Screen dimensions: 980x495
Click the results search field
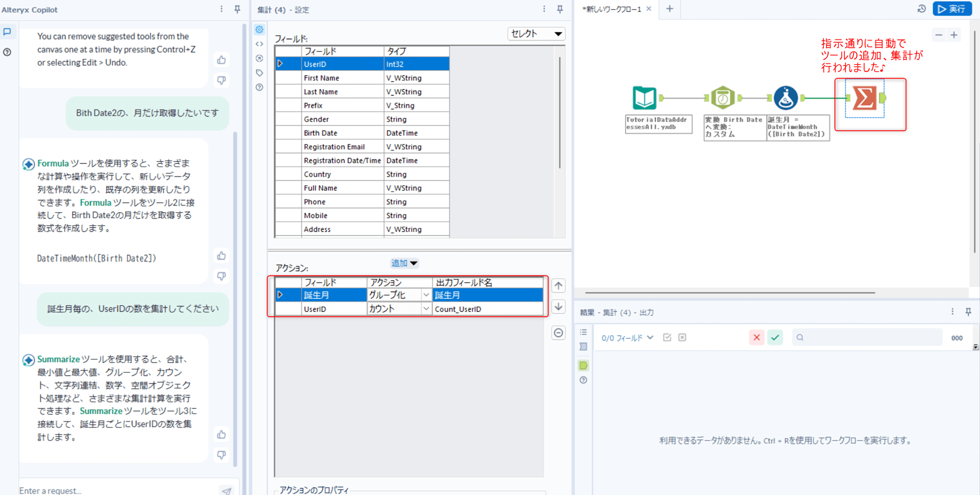(867, 338)
